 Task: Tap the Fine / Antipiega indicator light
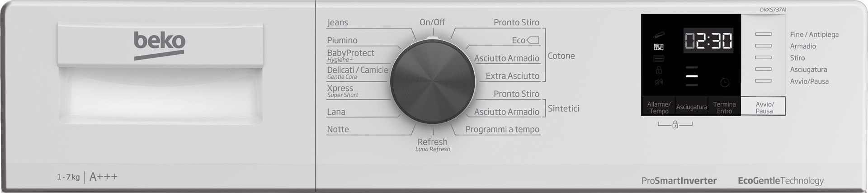(x=763, y=34)
